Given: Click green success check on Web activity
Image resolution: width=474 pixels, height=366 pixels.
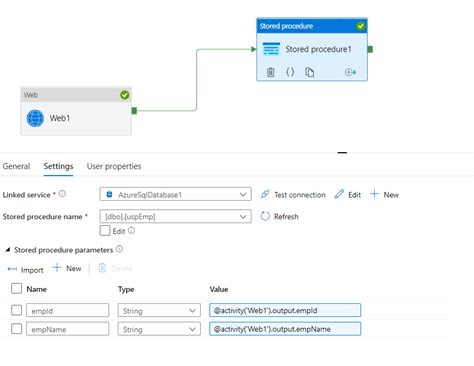Looking at the screenshot, I should 124,95.
